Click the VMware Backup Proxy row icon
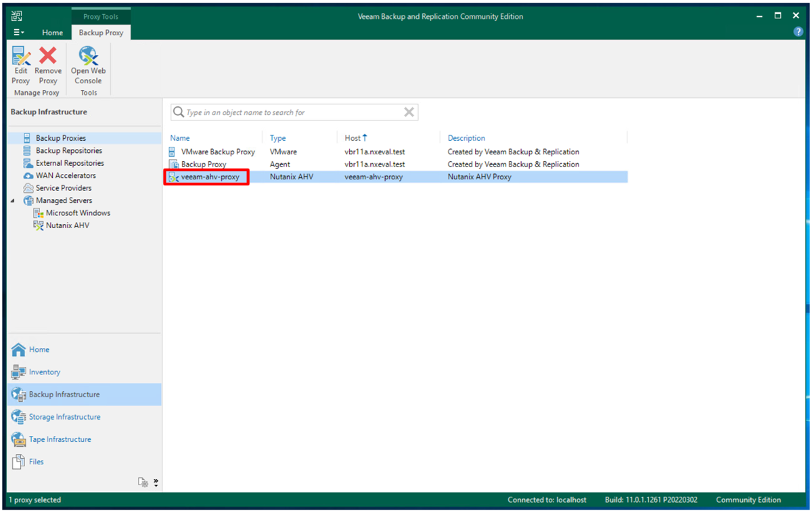This screenshot has width=812, height=511. coord(173,152)
